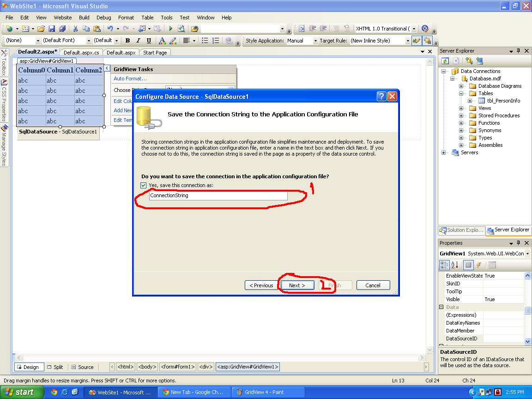
Task: Switch to the Solution Explorer tab
Action: [461, 230]
